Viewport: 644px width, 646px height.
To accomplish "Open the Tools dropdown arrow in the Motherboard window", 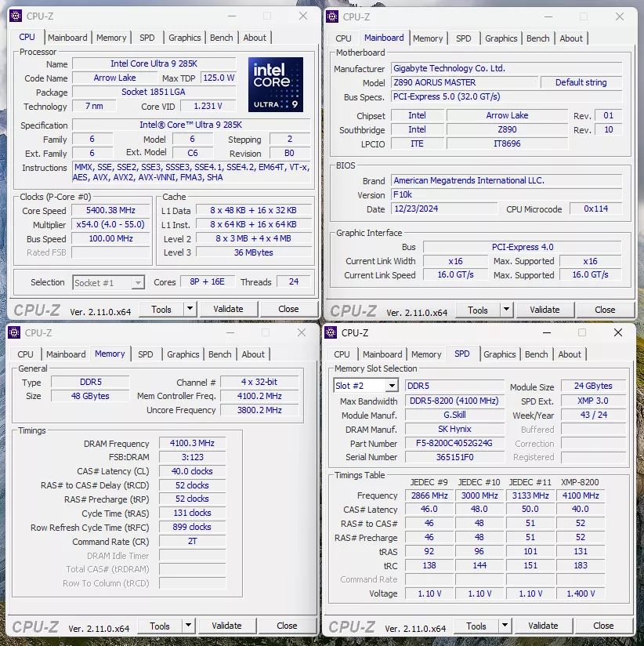I will (506, 310).
